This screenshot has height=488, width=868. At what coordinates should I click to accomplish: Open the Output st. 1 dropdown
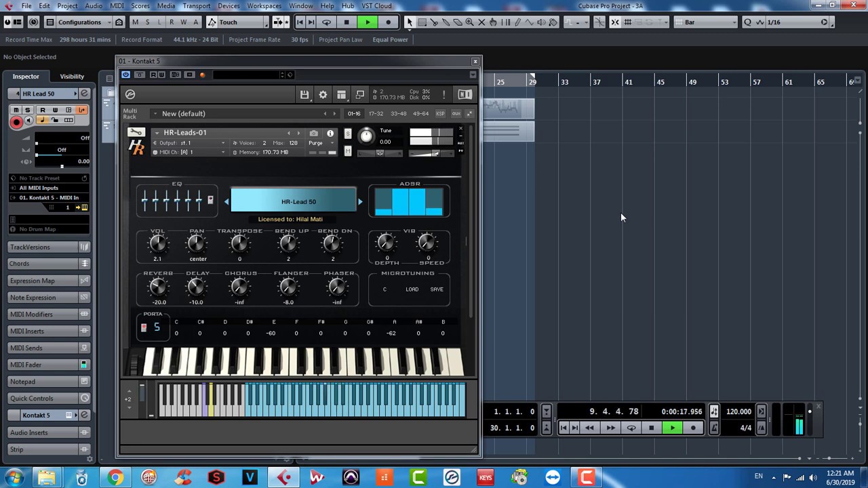(189, 143)
